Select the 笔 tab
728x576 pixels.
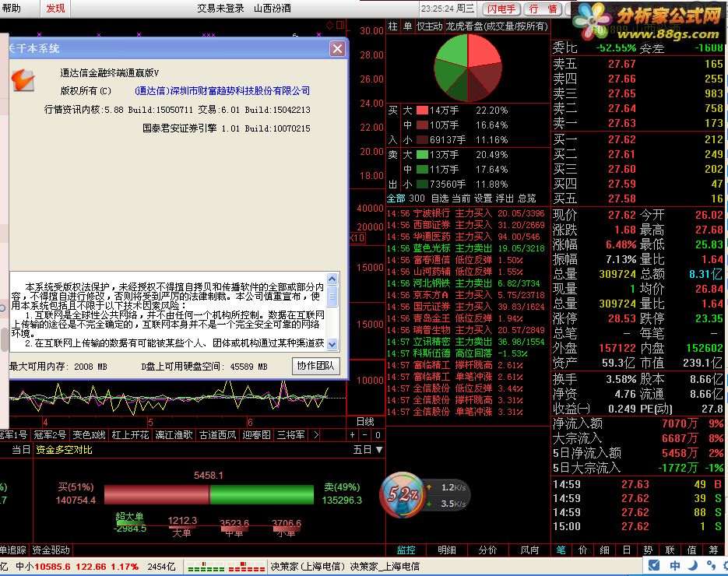pyautogui.click(x=561, y=550)
